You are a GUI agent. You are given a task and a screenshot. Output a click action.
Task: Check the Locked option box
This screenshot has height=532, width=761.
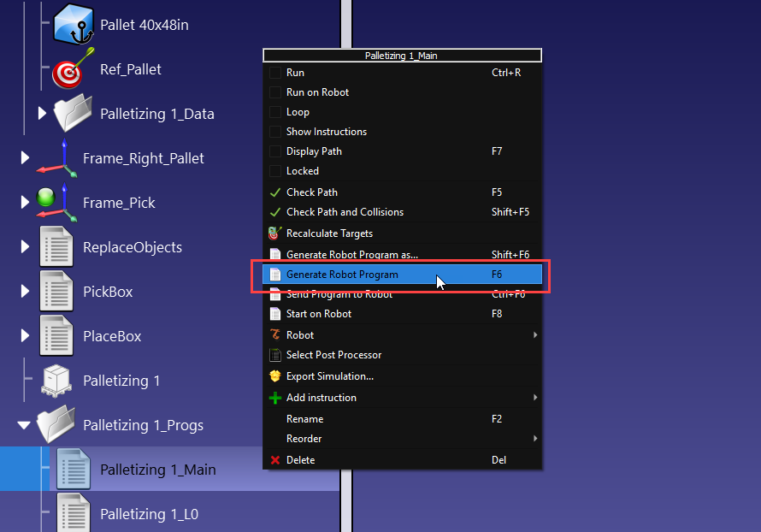pos(274,171)
